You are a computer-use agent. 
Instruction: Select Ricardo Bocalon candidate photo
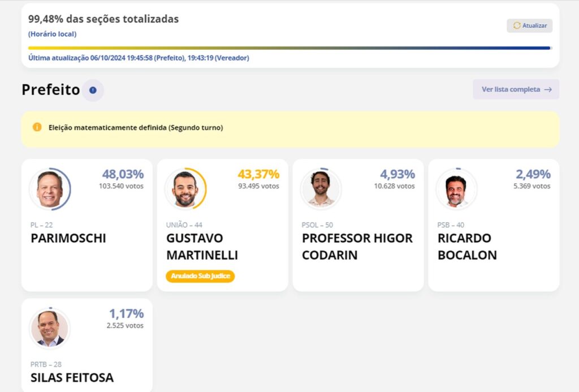[456, 189]
